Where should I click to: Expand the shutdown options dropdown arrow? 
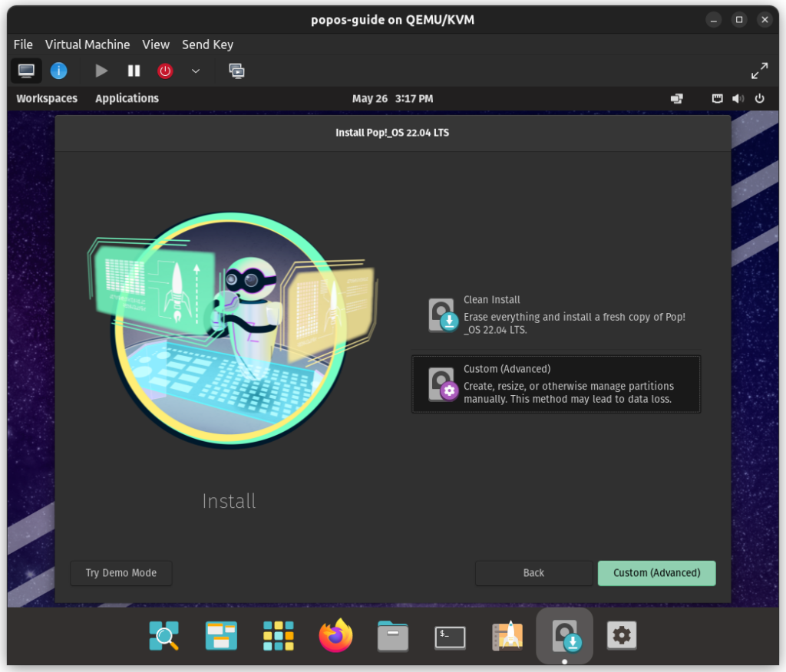pyautogui.click(x=196, y=71)
